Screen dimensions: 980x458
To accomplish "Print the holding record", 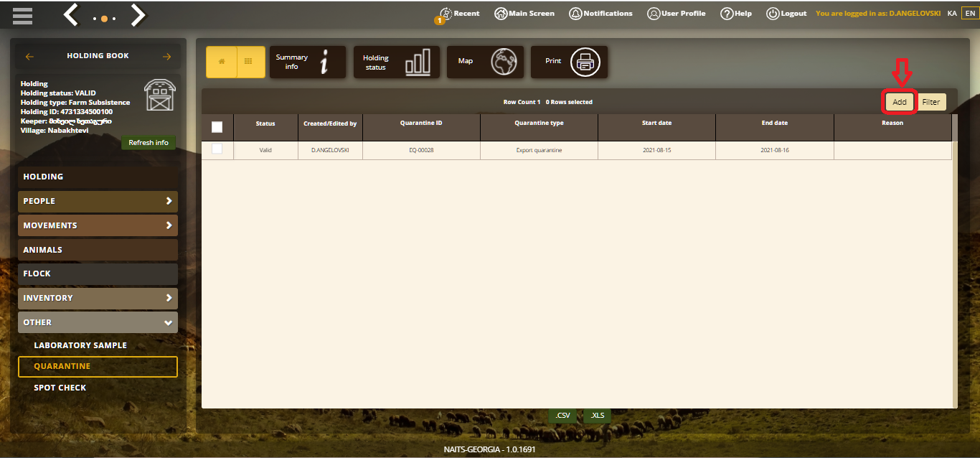I will point(569,62).
